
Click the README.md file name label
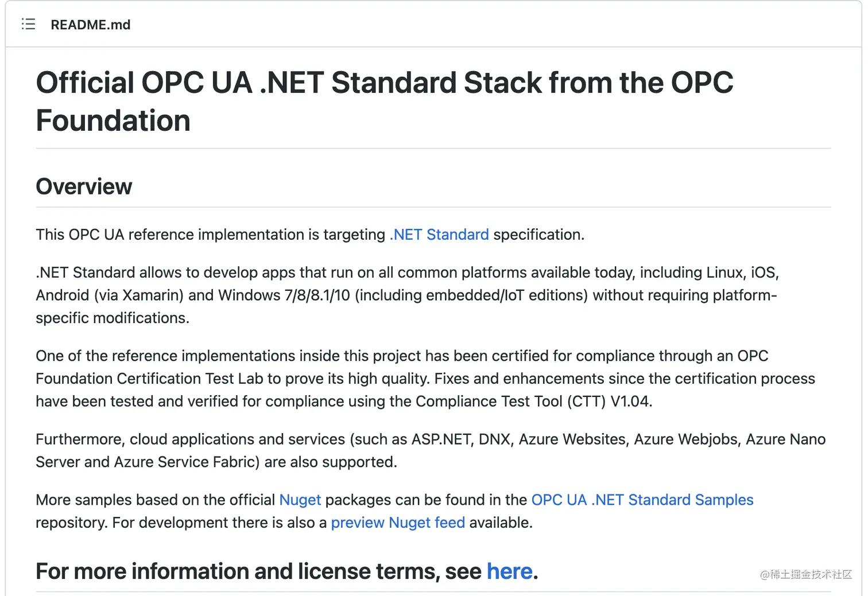91,25
